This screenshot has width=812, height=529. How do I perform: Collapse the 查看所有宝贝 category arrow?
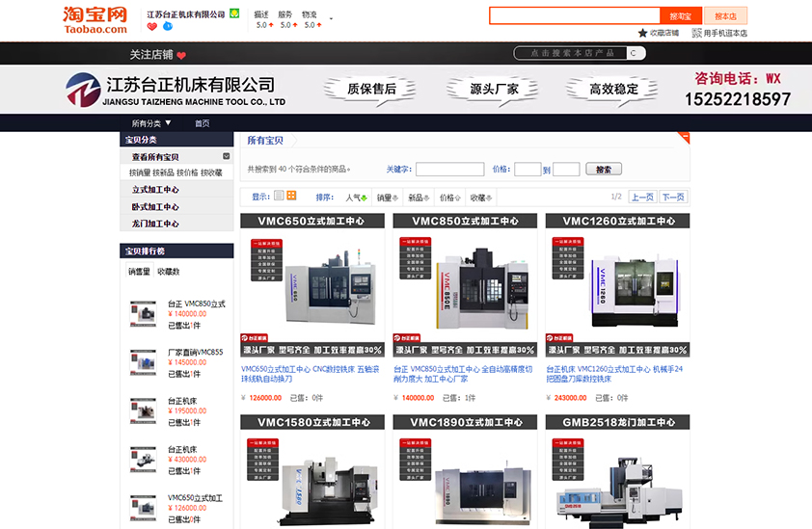coord(227,156)
